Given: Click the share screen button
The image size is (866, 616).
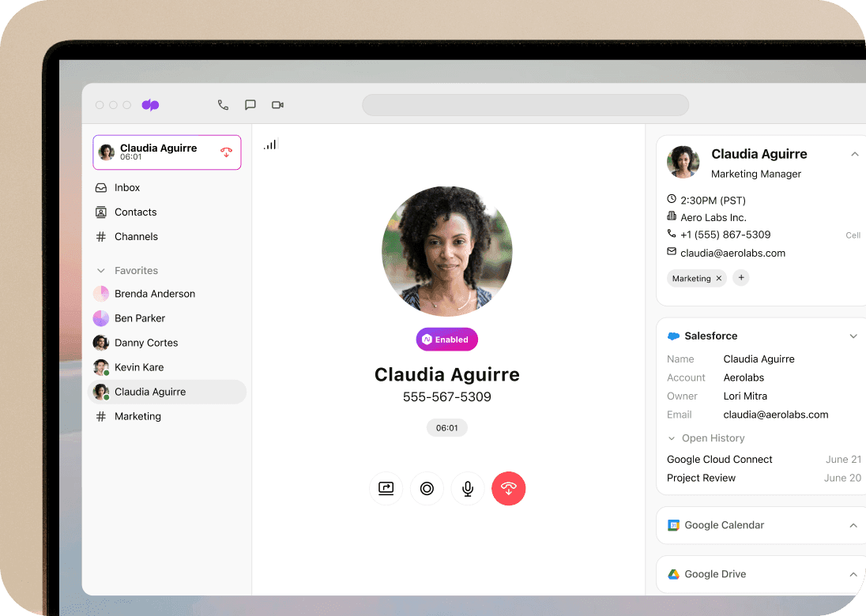Looking at the screenshot, I should click(386, 489).
